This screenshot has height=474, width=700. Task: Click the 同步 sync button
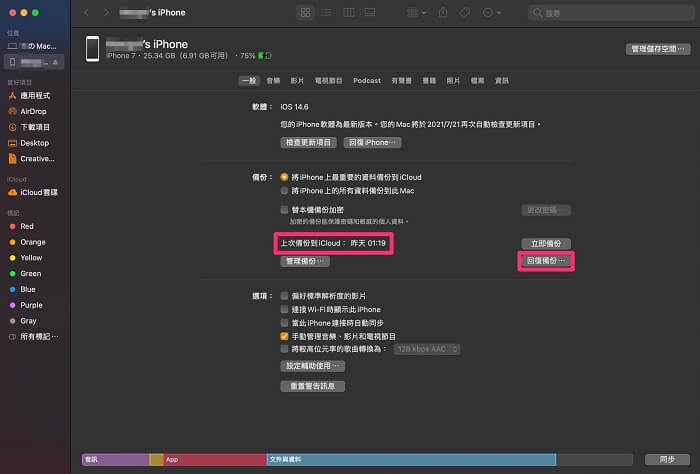click(668, 459)
